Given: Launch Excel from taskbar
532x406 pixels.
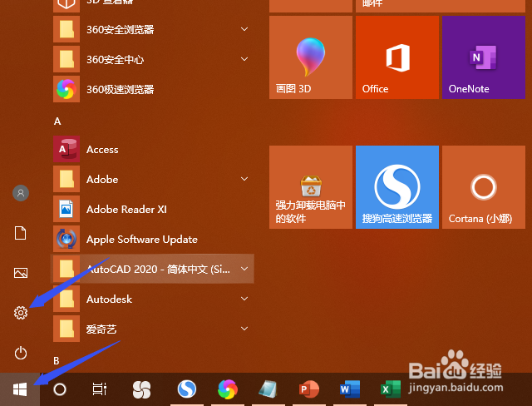Looking at the screenshot, I should click(391, 389).
